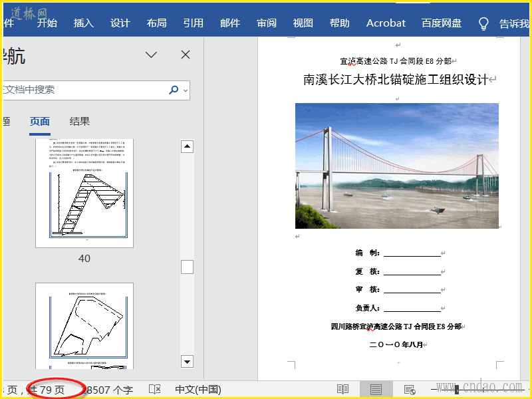Click the date text 二〇一〇年八月
This screenshot has width=532, height=399.
[x=396, y=344]
